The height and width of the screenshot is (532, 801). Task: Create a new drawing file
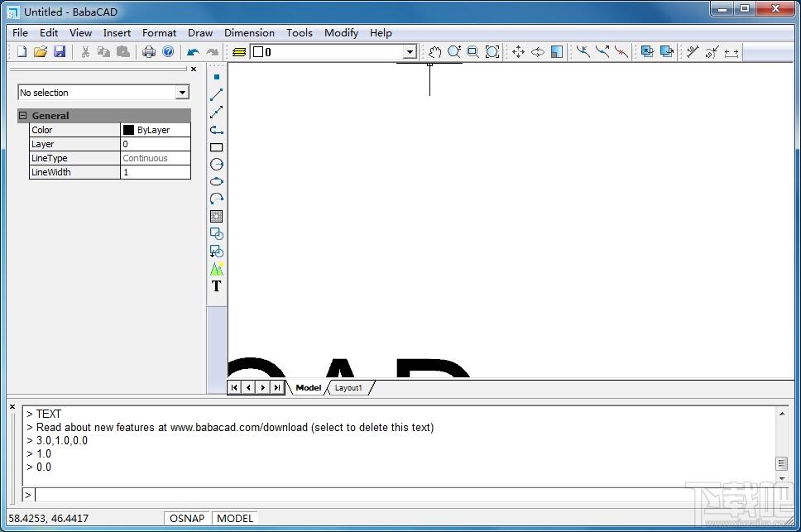tap(22, 51)
